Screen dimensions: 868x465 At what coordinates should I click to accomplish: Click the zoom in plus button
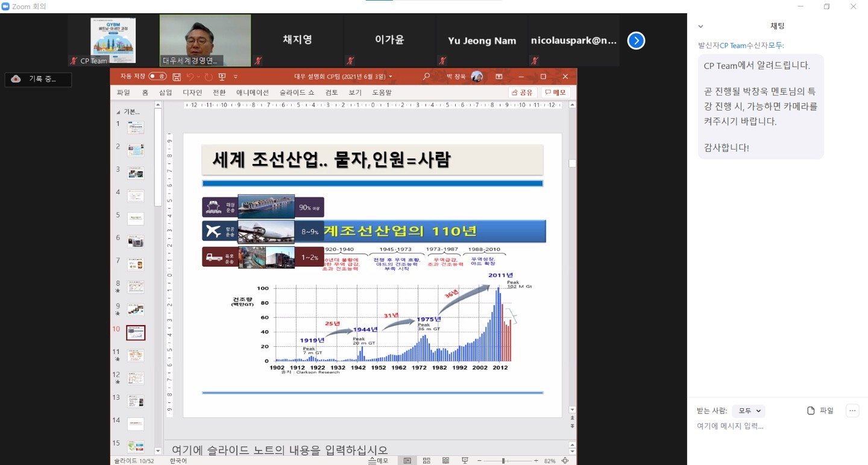[x=536, y=461]
